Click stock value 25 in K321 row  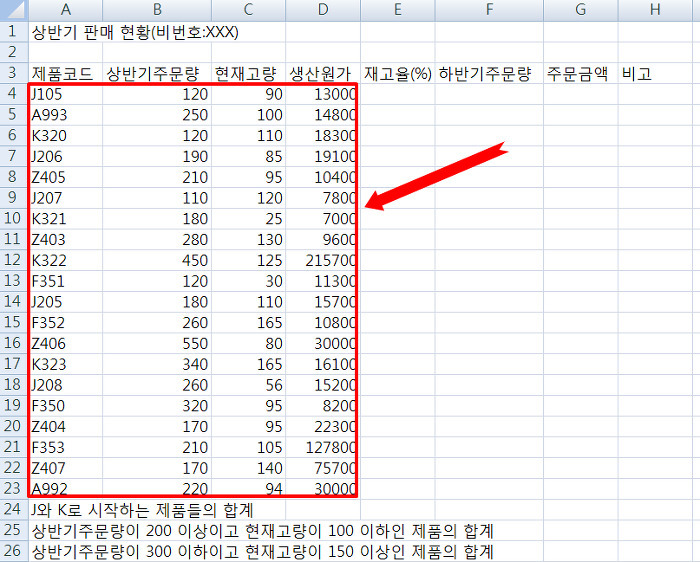click(248, 218)
